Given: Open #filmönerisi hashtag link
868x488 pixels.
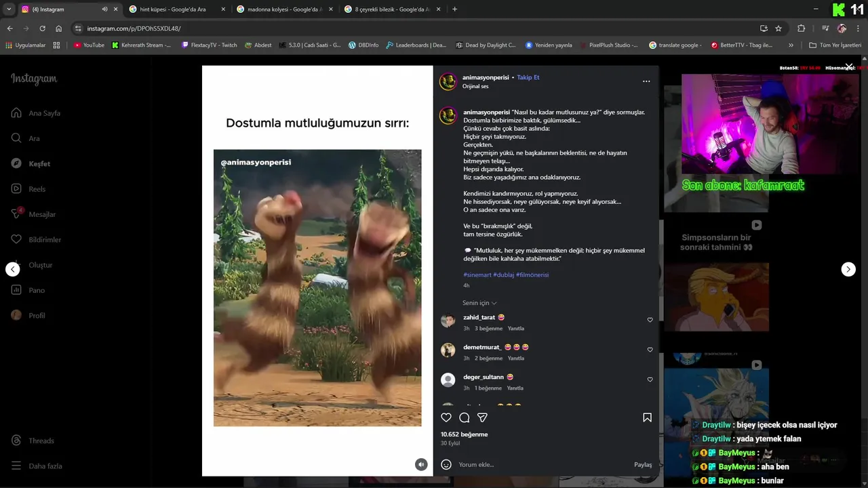Looking at the screenshot, I should [532, 275].
